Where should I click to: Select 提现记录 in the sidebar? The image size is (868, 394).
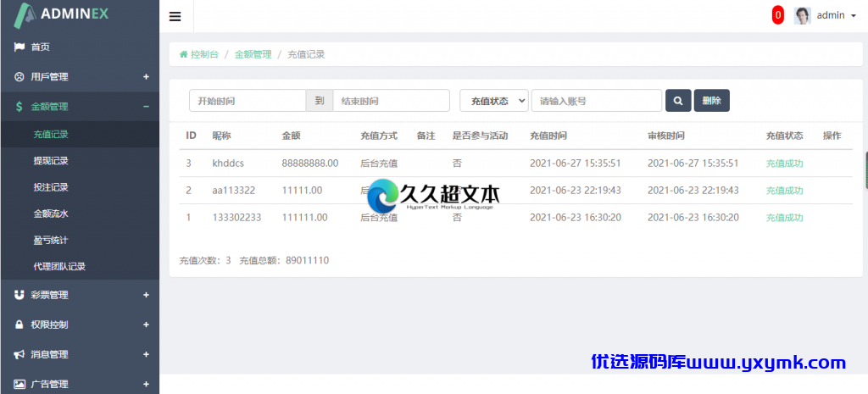51,161
